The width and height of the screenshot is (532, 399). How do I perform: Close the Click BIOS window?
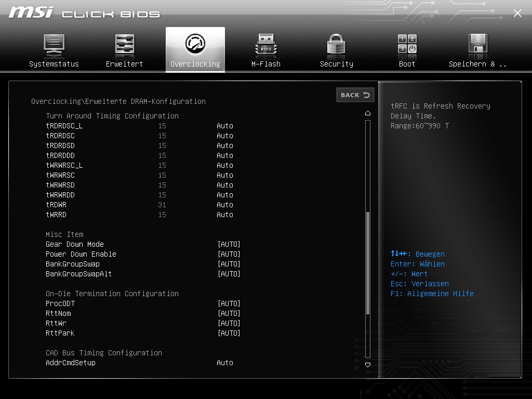517,13
